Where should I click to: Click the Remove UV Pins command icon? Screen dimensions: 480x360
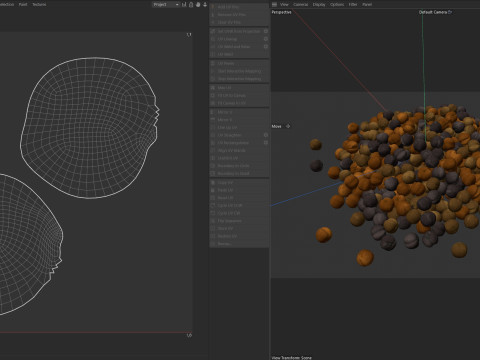pos(213,15)
